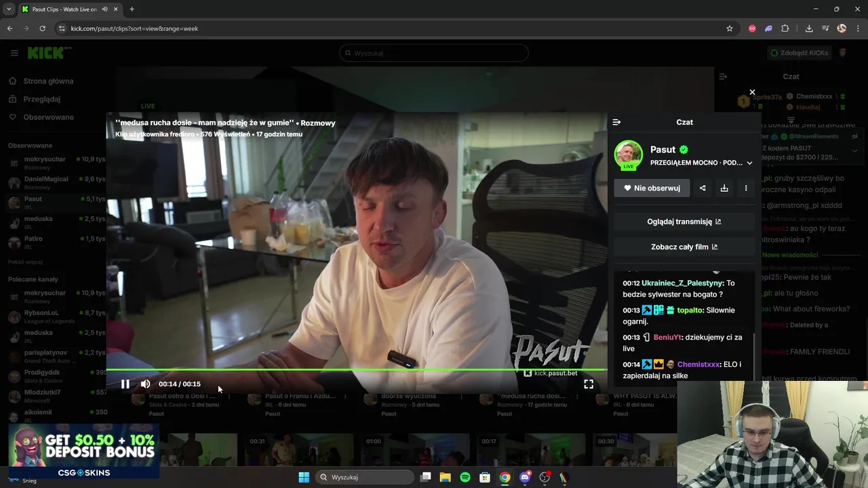Open 'Pasut o Franiu i Azdu...' clip title
This screenshot has width=868, height=488.
(300, 396)
